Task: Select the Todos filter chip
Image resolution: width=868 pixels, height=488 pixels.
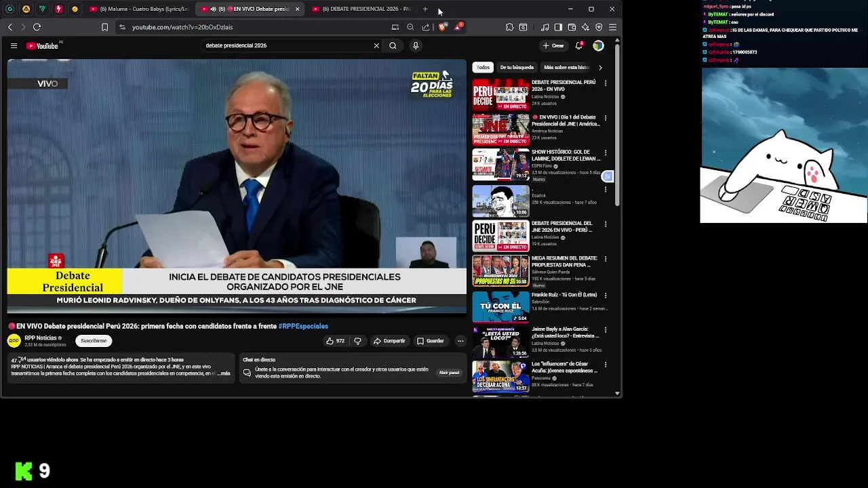Action: [x=483, y=67]
